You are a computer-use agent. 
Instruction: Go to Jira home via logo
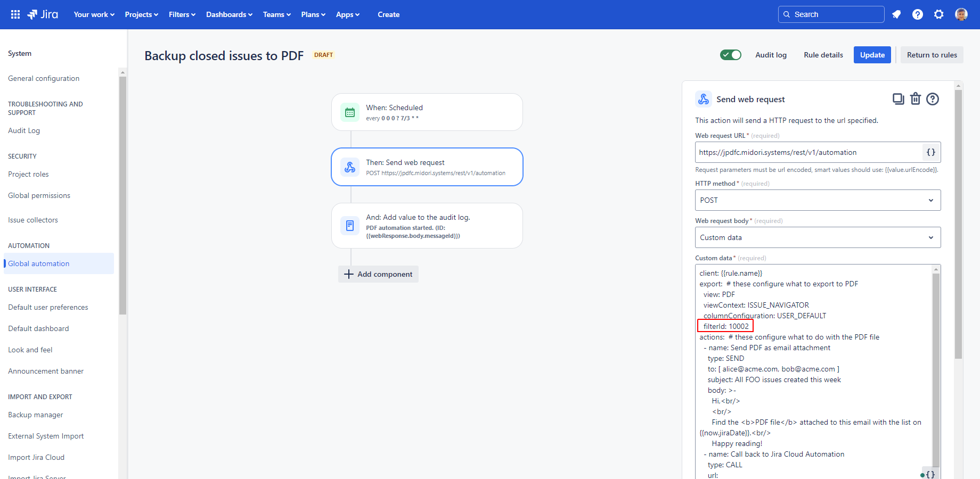pos(43,14)
